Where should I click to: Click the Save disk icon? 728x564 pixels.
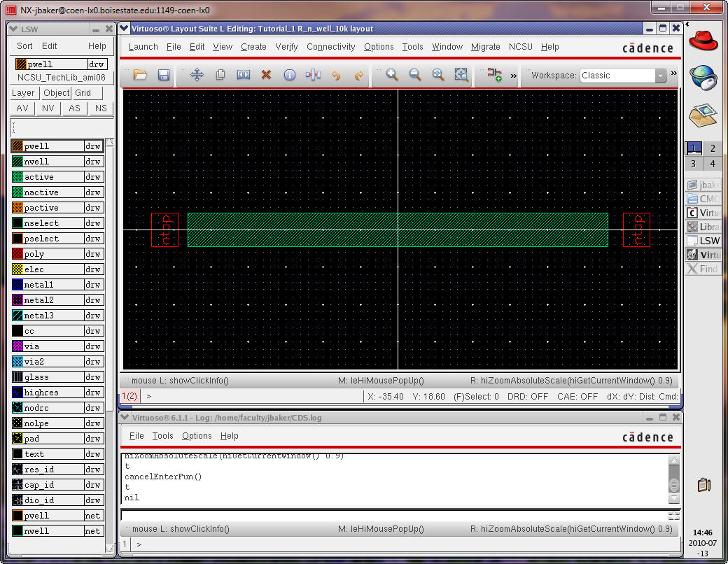pyautogui.click(x=164, y=75)
